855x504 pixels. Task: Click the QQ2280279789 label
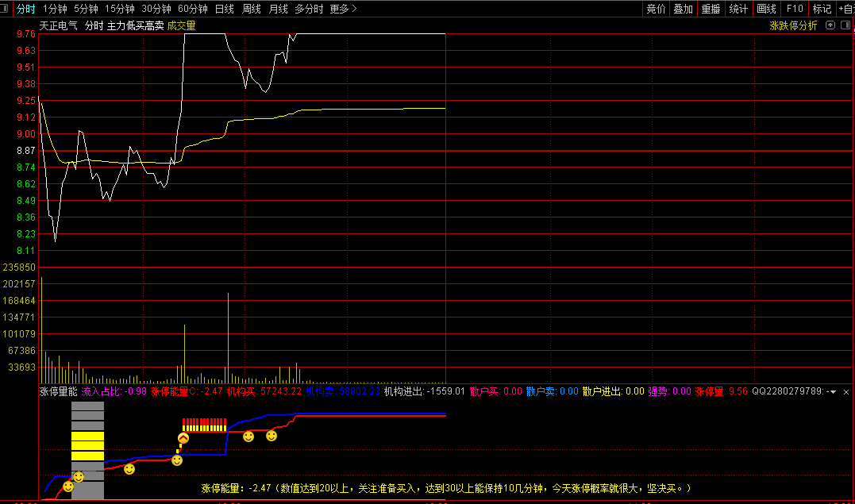coord(788,391)
